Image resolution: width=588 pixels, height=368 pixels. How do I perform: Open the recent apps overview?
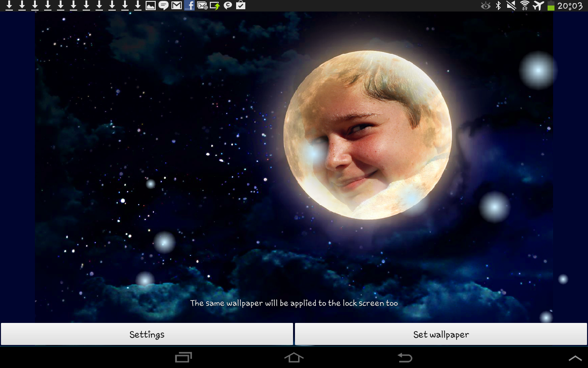[183, 357]
